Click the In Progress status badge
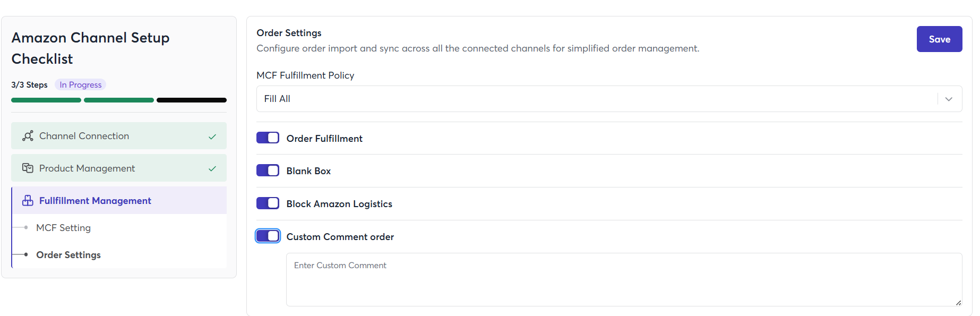 click(81, 85)
